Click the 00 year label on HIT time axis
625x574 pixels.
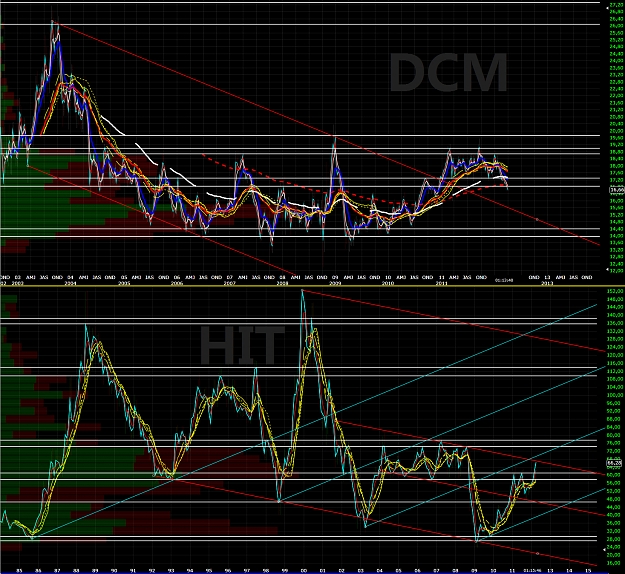pos(304,571)
